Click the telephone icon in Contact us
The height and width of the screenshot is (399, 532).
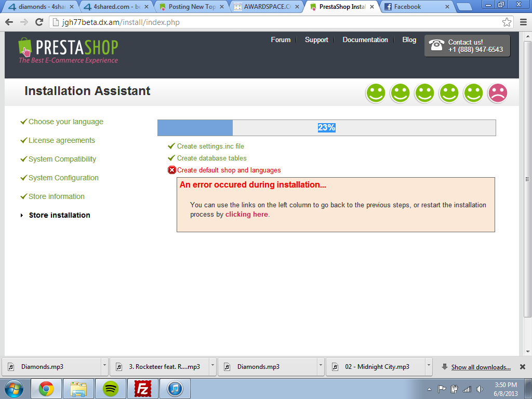click(x=436, y=45)
